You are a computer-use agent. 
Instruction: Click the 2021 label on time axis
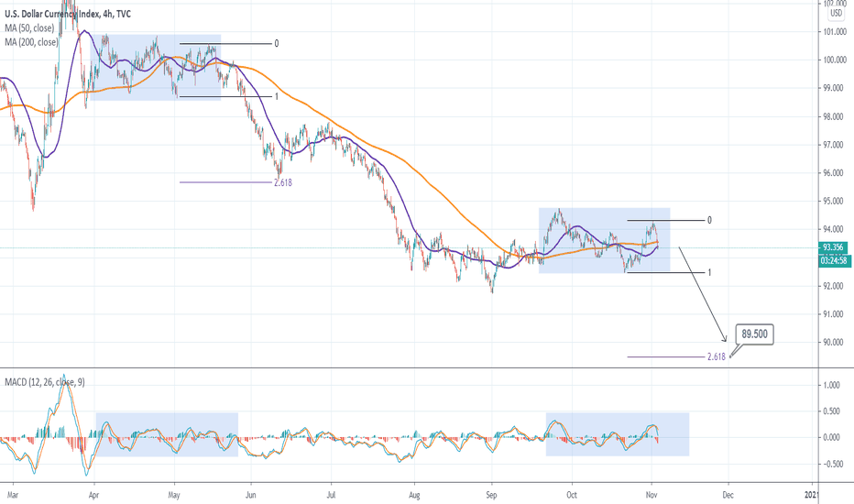(812, 495)
